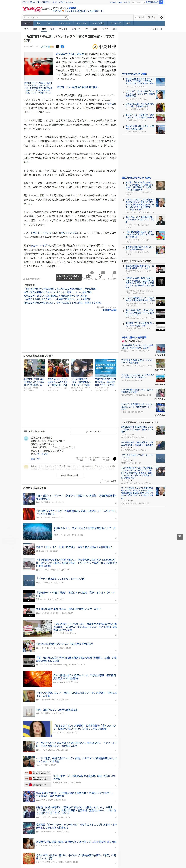The width and height of the screenshot is (186, 868).
Task: Click Yahoo! JAPAN link in top bar
Action: [116, 2]
